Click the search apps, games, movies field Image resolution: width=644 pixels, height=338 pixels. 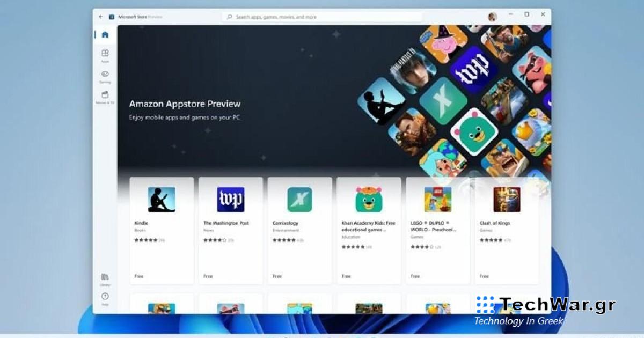point(322,16)
